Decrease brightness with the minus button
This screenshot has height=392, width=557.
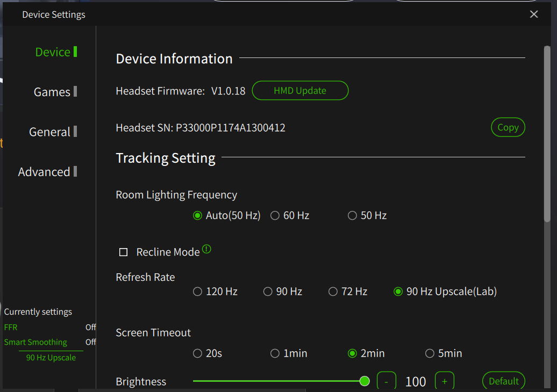click(387, 381)
